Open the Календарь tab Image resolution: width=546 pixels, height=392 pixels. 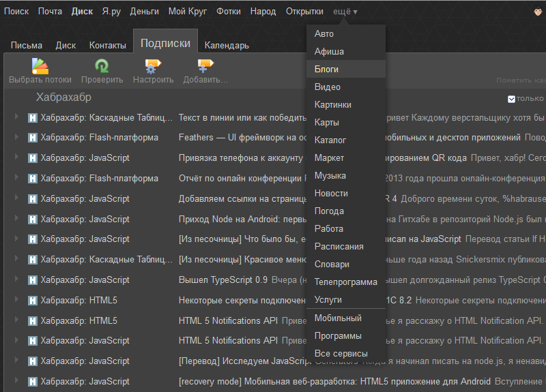coord(227,45)
